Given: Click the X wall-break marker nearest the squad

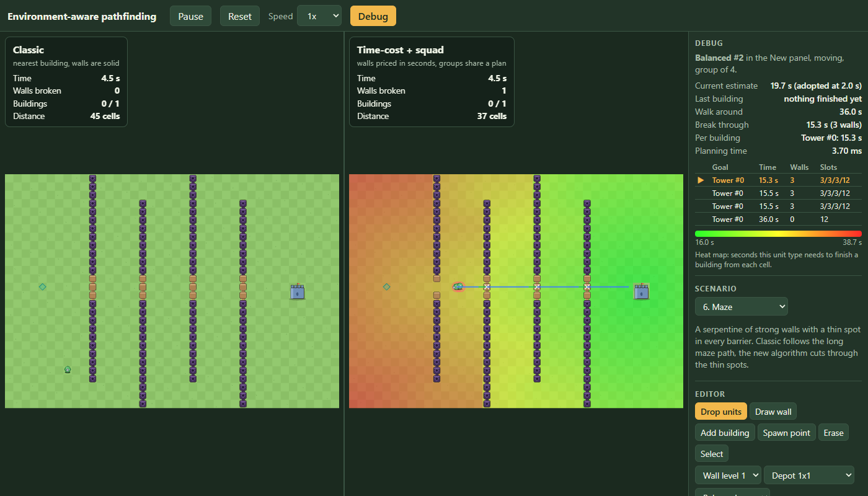Looking at the screenshot, I should [487, 287].
